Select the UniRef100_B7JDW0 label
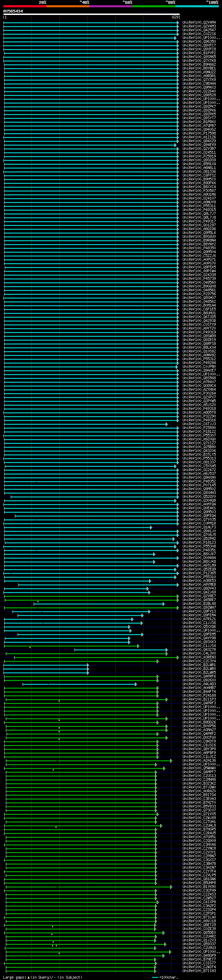The height and width of the screenshot is (980, 222). point(199,787)
